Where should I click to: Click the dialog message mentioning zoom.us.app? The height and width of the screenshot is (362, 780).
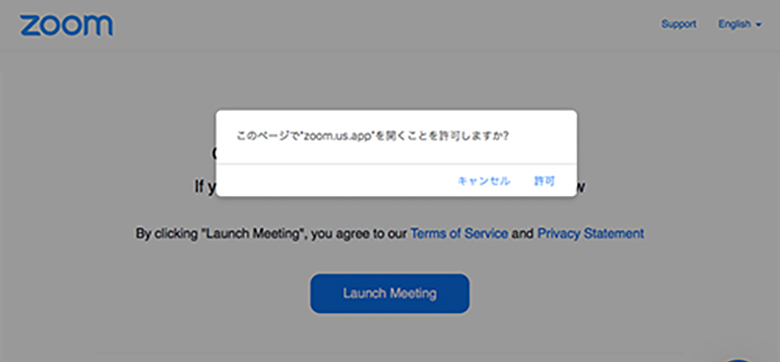pyautogui.click(x=372, y=136)
